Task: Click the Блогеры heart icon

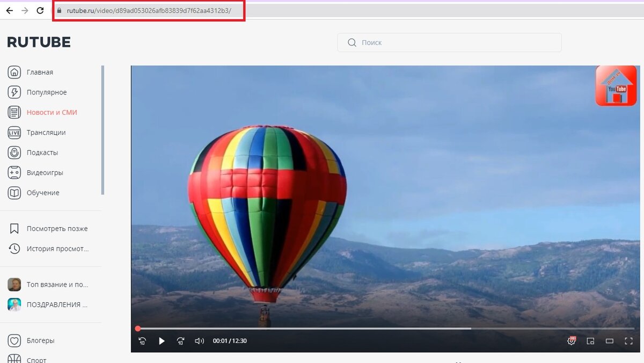Action: click(14, 340)
